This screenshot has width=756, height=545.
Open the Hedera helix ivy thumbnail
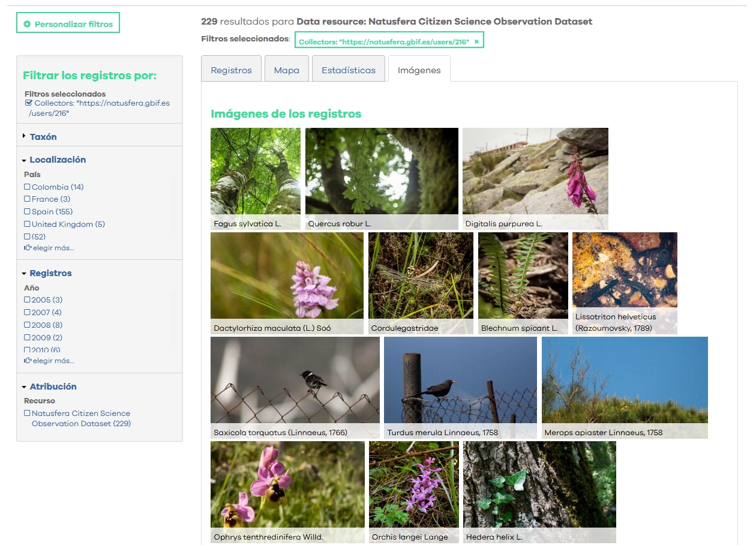[539, 487]
